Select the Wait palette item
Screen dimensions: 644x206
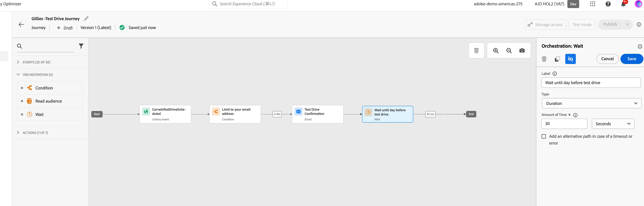click(x=50, y=114)
